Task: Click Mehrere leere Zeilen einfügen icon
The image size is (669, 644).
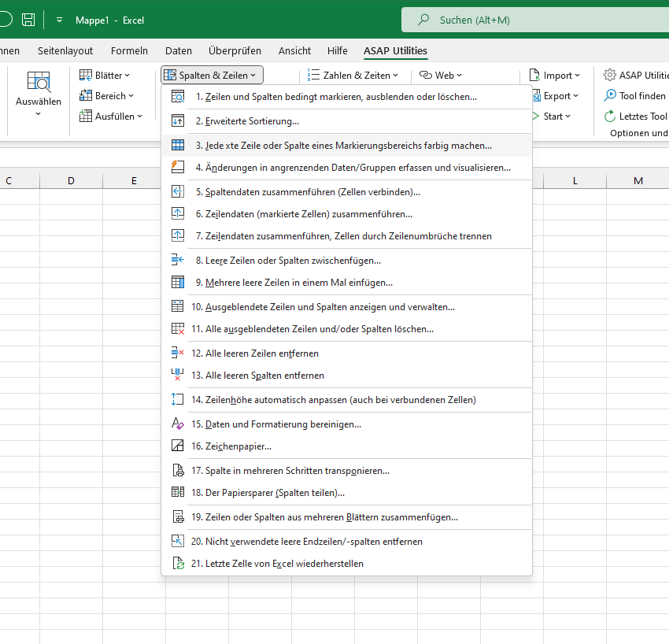Action: point(178,282)
